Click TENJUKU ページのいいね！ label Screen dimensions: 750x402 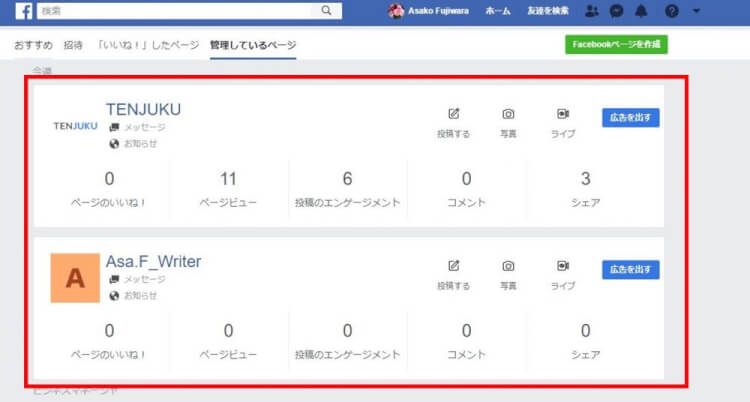(109, 203)
